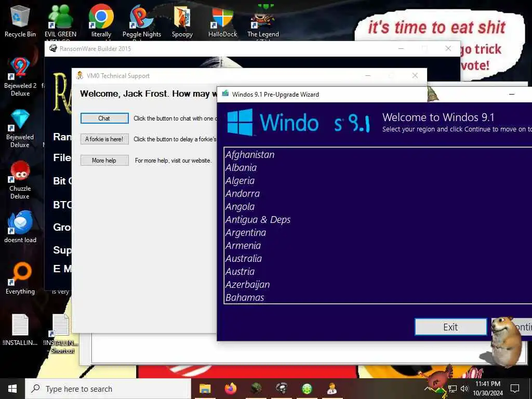Click the Windows Start button

(x=12, y=389)
